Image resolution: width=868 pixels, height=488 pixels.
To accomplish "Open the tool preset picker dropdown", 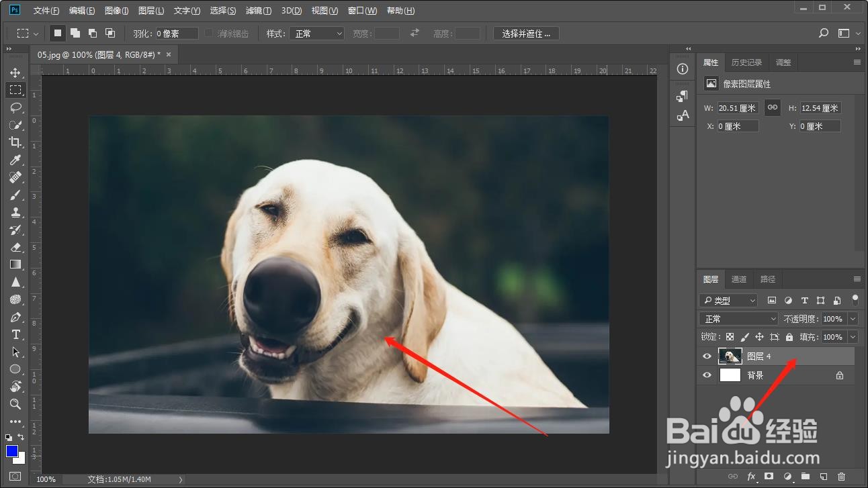I will click(28, 33).
